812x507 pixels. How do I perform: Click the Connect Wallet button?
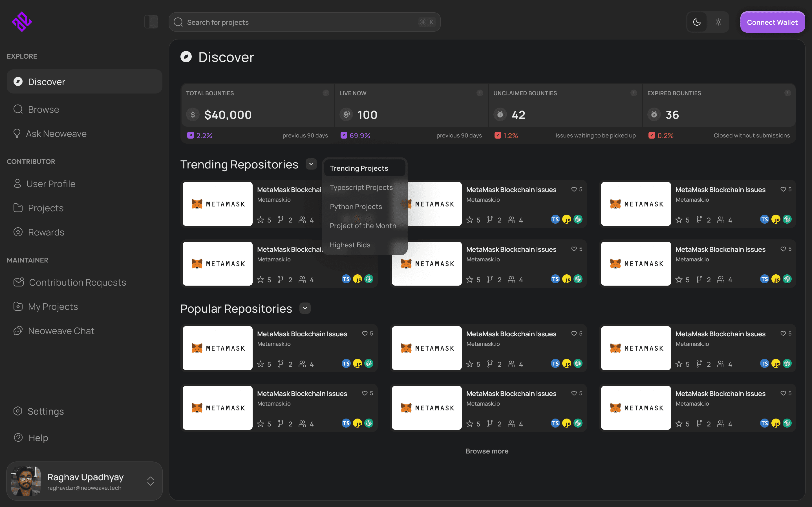(772, 22)
